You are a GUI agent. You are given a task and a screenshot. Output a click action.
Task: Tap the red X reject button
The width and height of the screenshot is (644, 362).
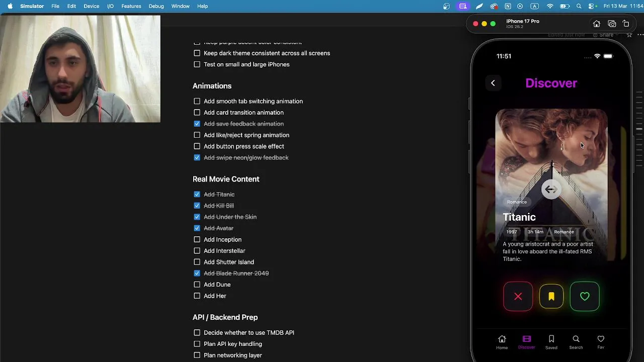(x=518, y=297)
